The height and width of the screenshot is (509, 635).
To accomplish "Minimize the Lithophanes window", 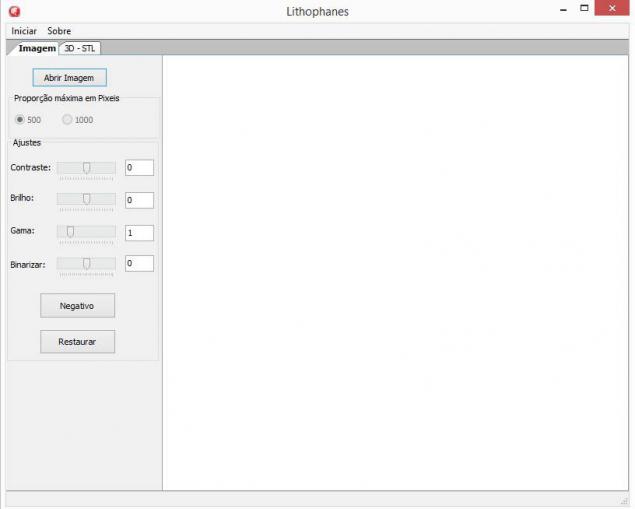I will [563, 9].
